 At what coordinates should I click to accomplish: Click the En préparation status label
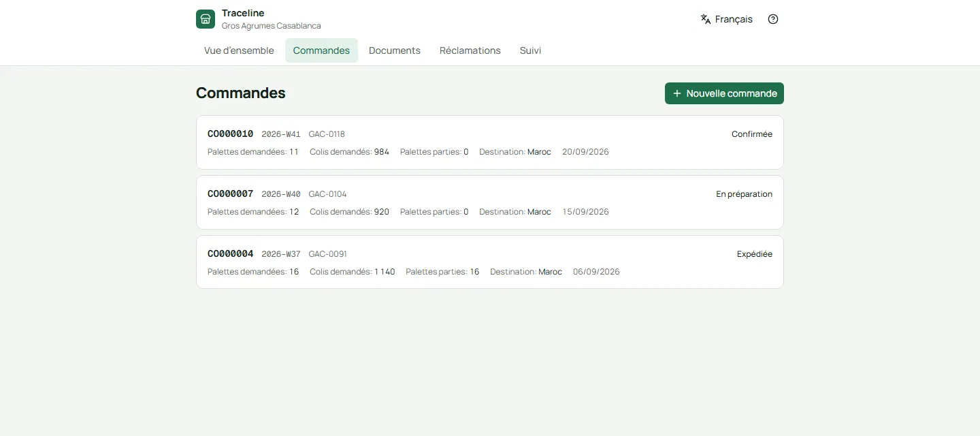point(745,194)
